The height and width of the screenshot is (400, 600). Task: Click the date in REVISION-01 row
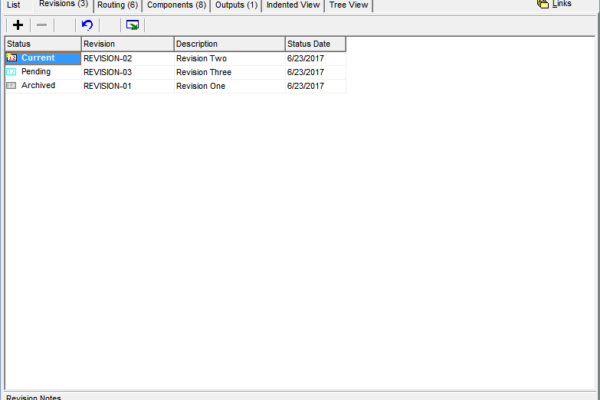(316, 86)
